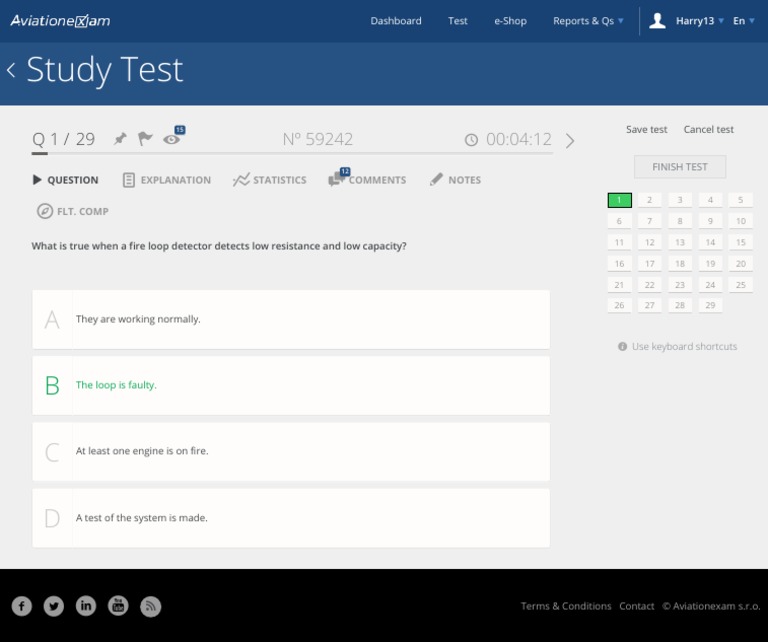Open the En language dropdown
Viewport: 768px width, 642px height.
(x=743, y=21)
